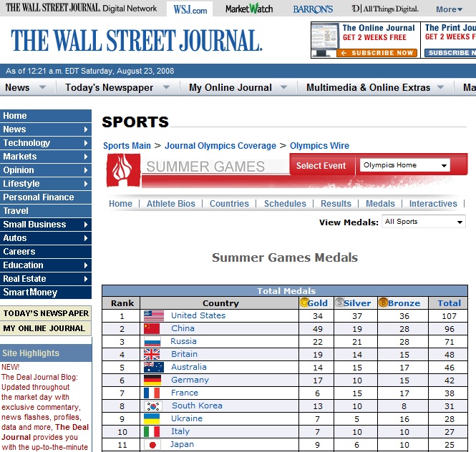Viewport: 476px width, 452px height.
Task: Open the Athlete Bios tab
Action: coord(171,204)
